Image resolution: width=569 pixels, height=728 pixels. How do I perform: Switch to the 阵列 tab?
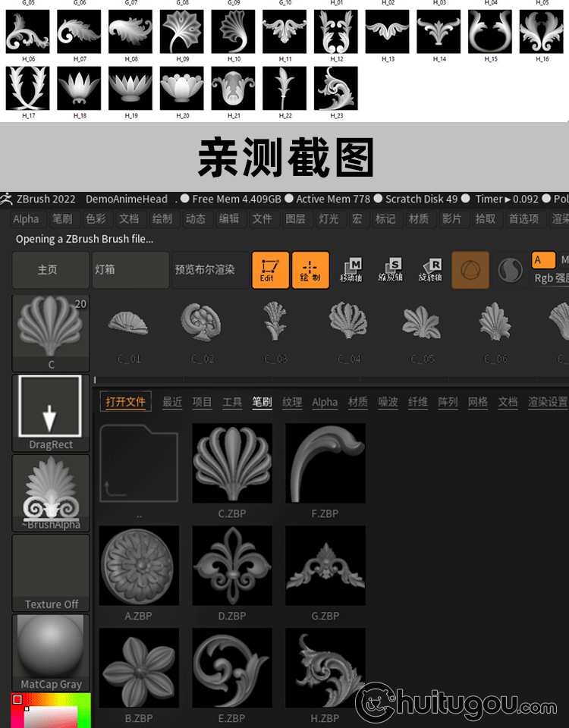448,402
